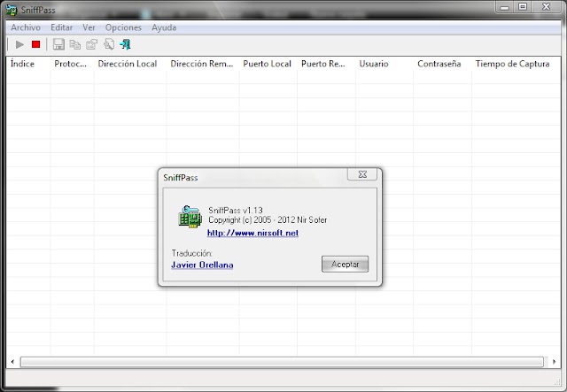Open the Ayuda menu

tap(164, 27)
